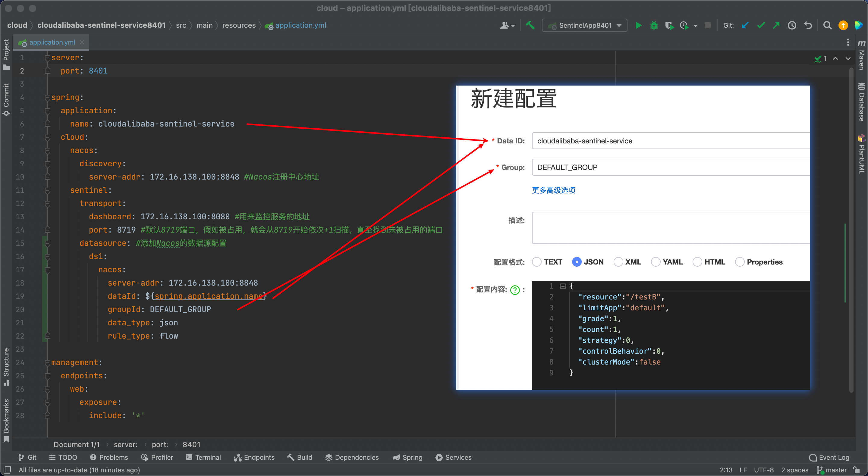Open Commit tool window on left sidebar
Viewport: 868px width, 476px height.
(6, 99)
